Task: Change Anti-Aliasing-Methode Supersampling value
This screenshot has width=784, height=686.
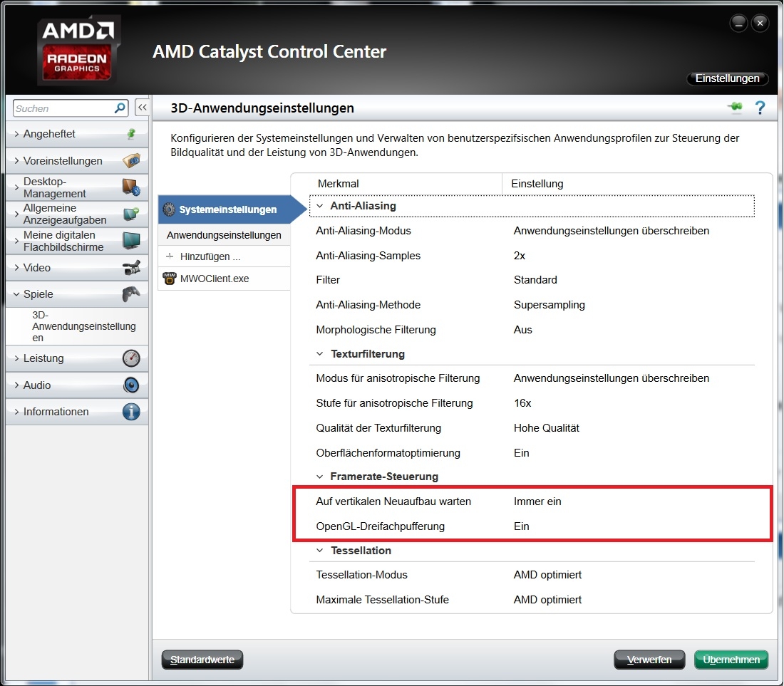Action: tap(549, 305)
